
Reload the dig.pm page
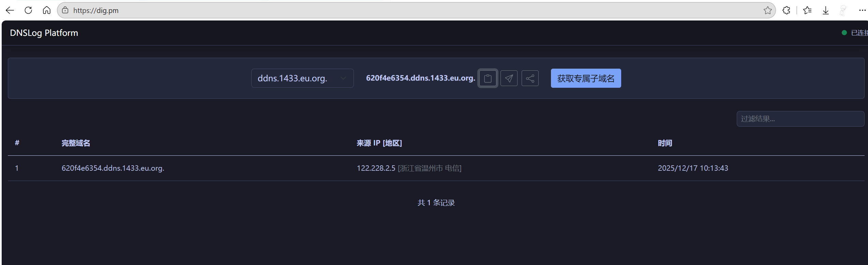click(x=28, y=10)
